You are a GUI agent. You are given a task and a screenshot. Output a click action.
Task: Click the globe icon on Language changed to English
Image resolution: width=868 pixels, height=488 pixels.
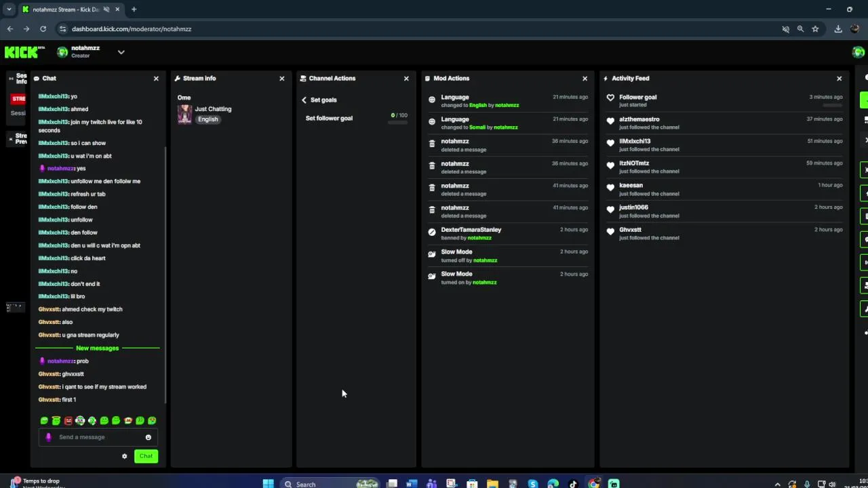432,100
